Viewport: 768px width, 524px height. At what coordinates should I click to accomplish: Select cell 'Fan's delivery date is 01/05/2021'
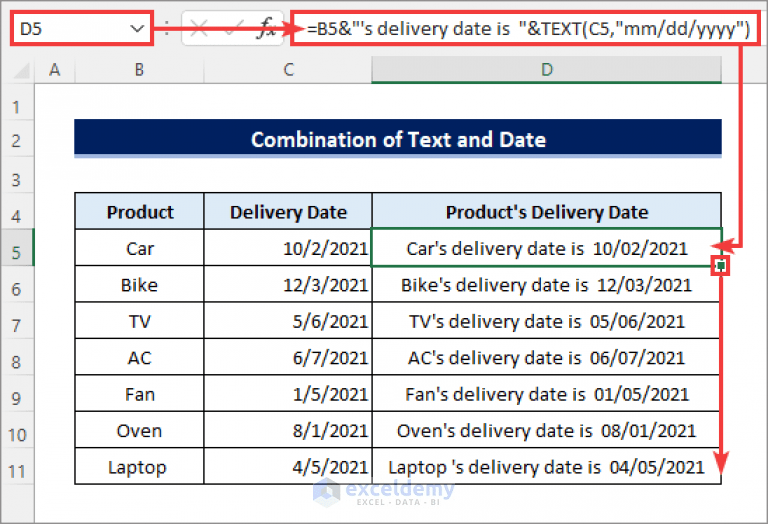[547, 394]
